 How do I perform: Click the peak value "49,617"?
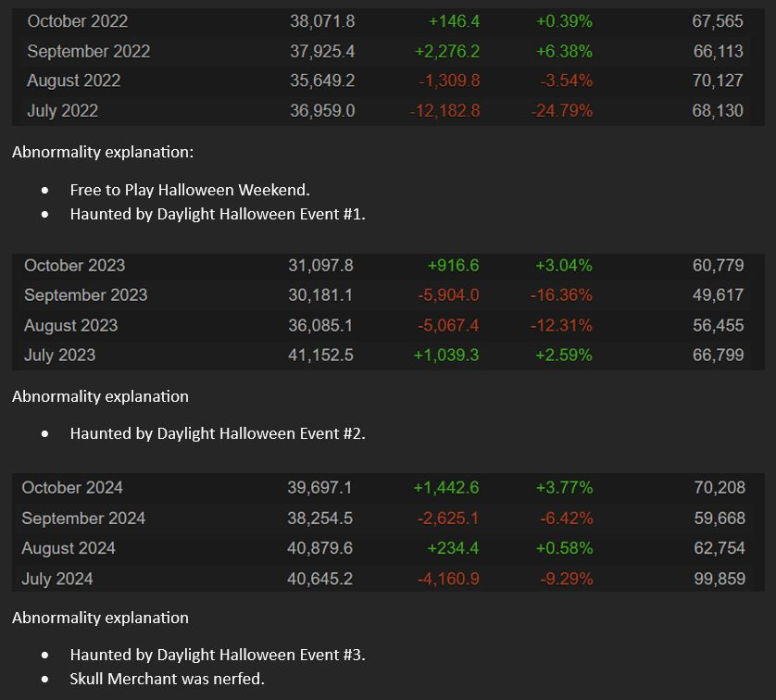click(x=718, y=295)
